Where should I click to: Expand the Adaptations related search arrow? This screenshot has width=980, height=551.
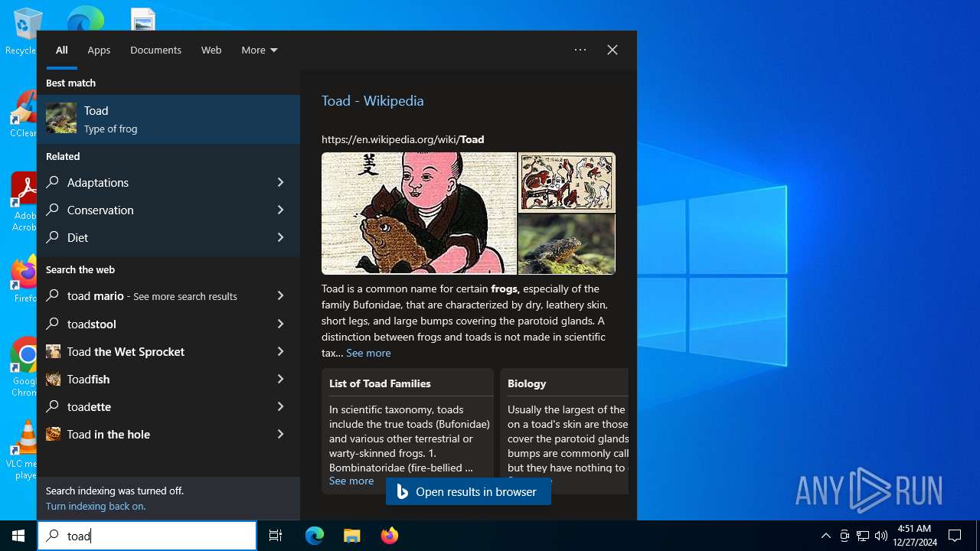pos(280,182)
